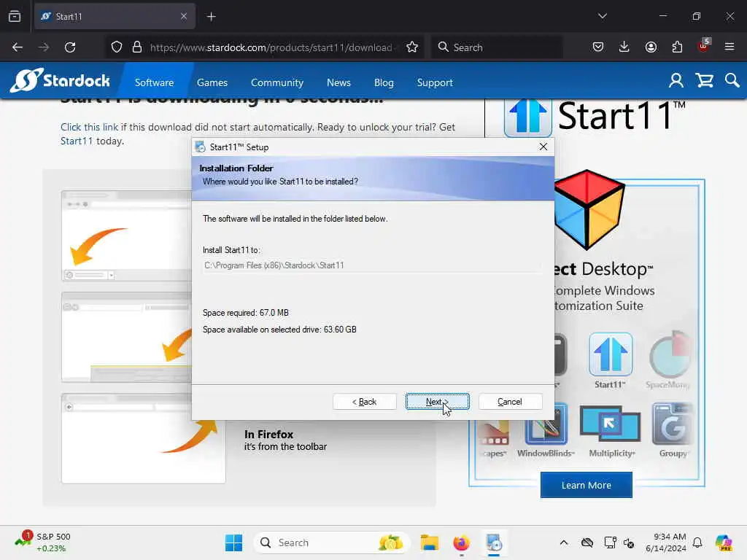The width and height of the screenshot is (747, 560).
Task: Open the Blog menu item
Action: click(384, 82)
